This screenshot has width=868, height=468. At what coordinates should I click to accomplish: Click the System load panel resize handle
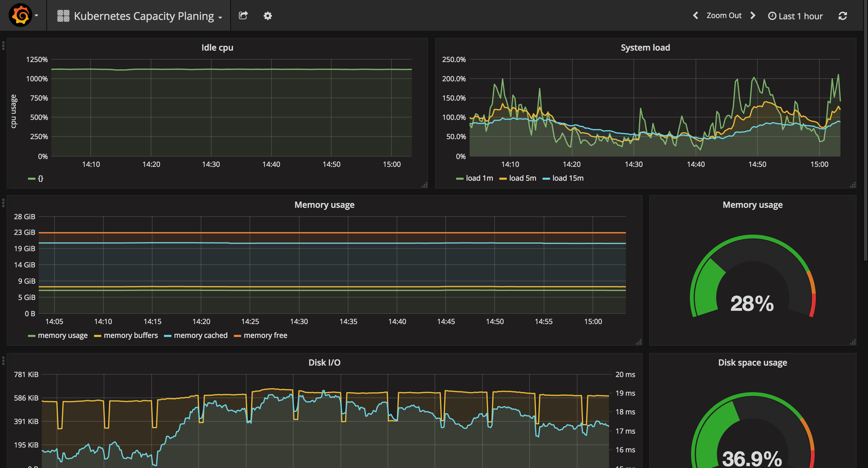click(x=853, y=185)
